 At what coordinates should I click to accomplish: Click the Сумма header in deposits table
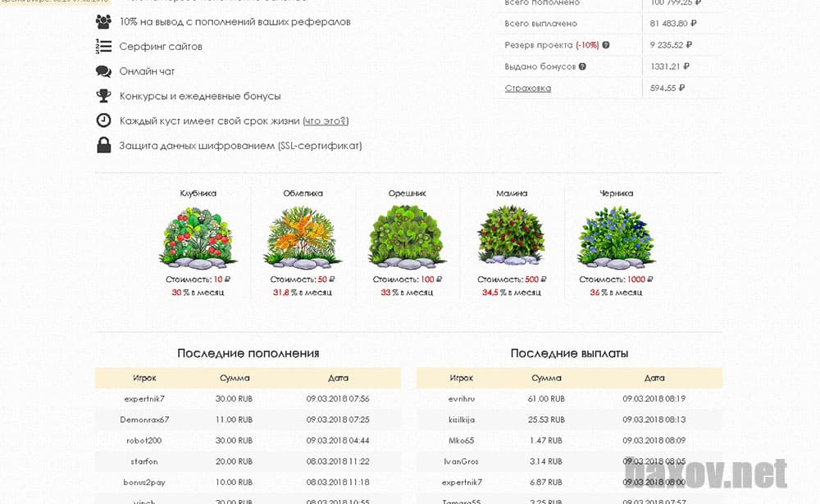coord(235,378)
